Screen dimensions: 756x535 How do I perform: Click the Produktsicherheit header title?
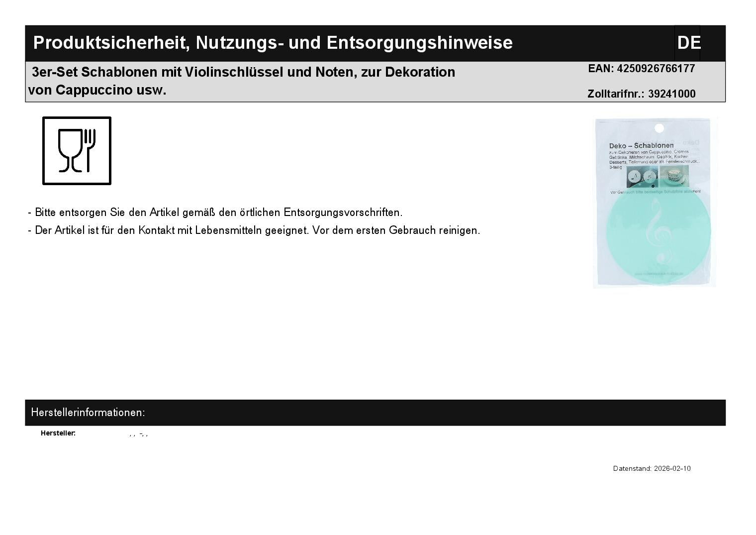point(273,43)
